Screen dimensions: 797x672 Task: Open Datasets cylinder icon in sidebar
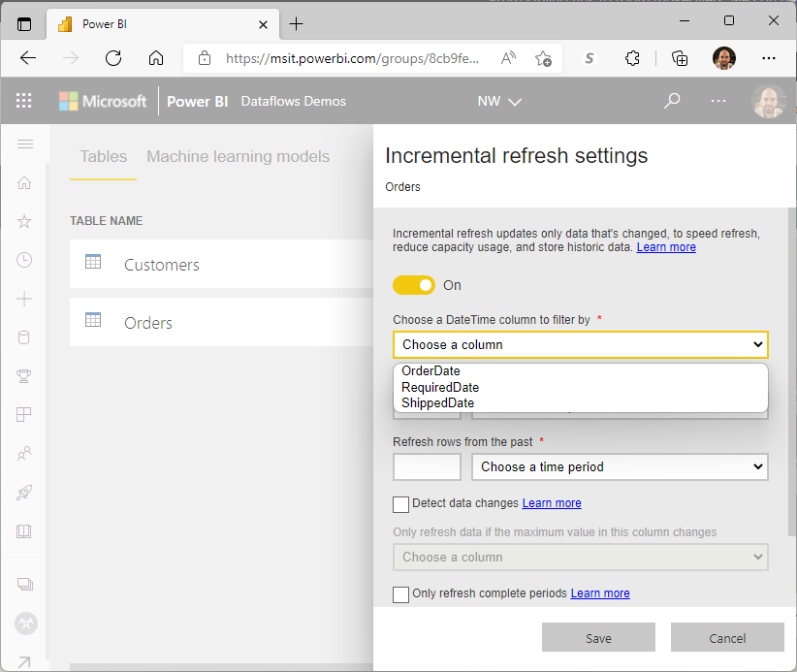[x=24, y=337]
